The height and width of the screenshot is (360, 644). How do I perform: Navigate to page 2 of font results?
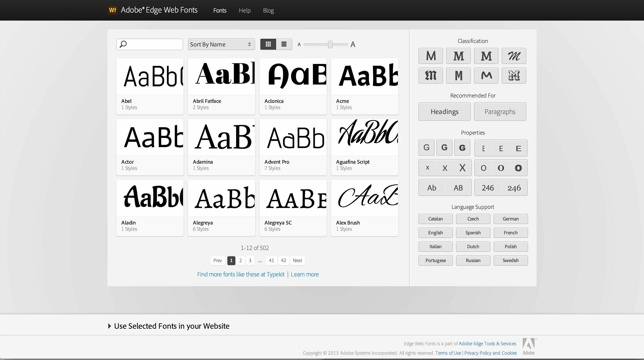(240, 260)
